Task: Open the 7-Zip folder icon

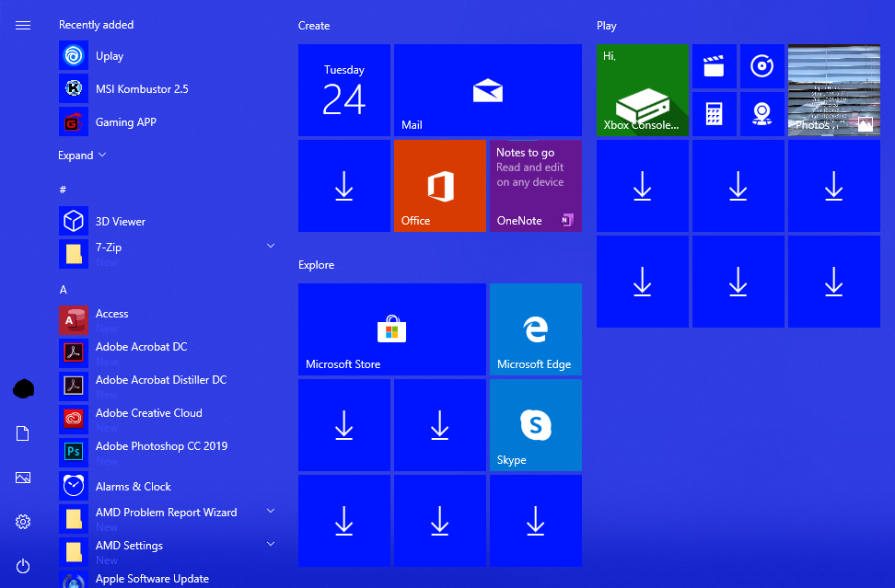Action: click(x=74, y=254)
